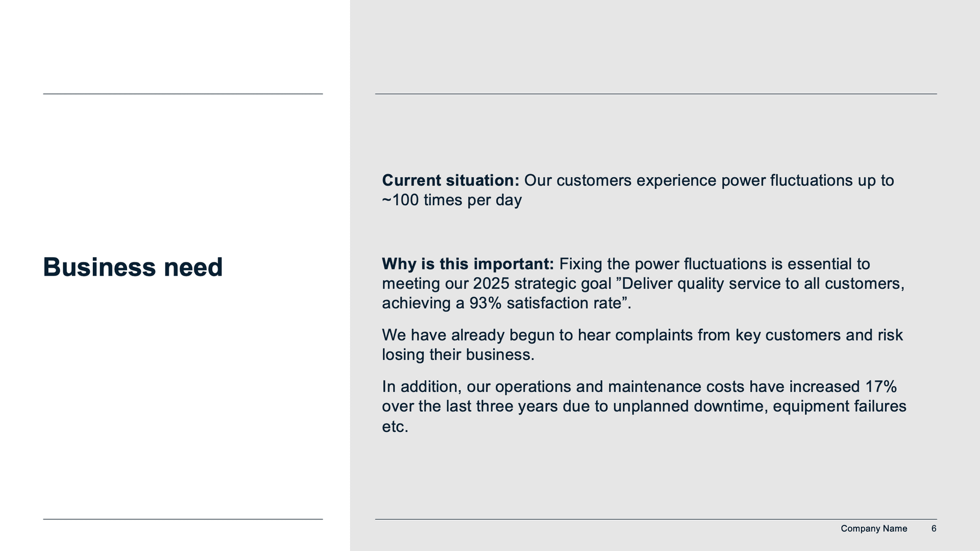This screenshot has width=980, height=551.
Task: Click the "~100 times per day" text
Action: 452,200
